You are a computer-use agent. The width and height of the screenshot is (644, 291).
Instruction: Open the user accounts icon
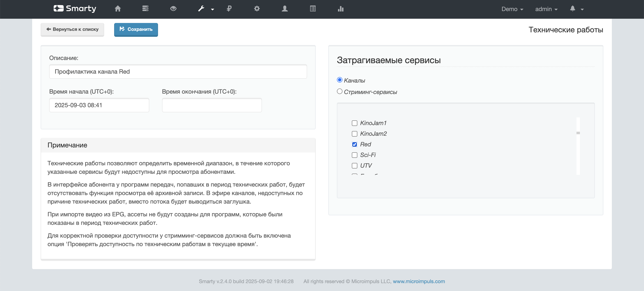[285, 9]
